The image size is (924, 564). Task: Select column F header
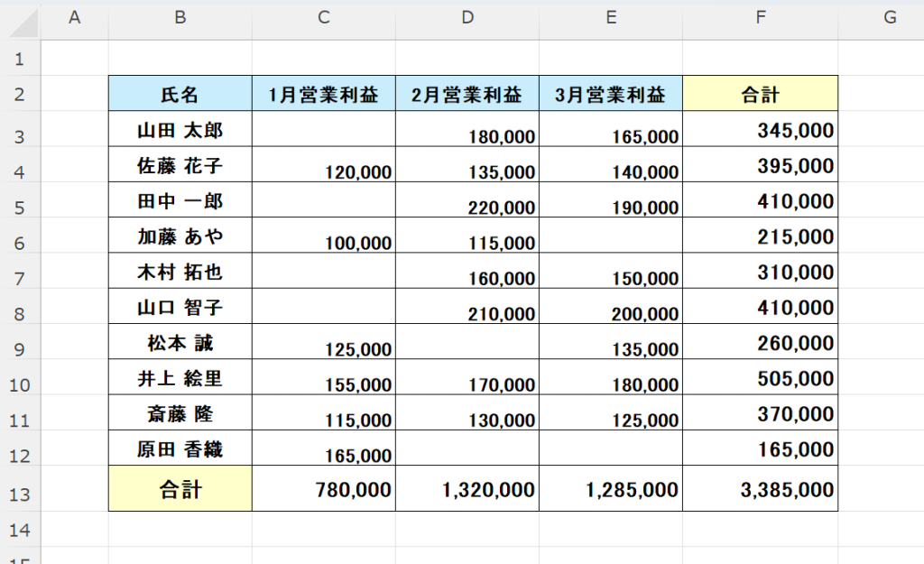[760, 18]
